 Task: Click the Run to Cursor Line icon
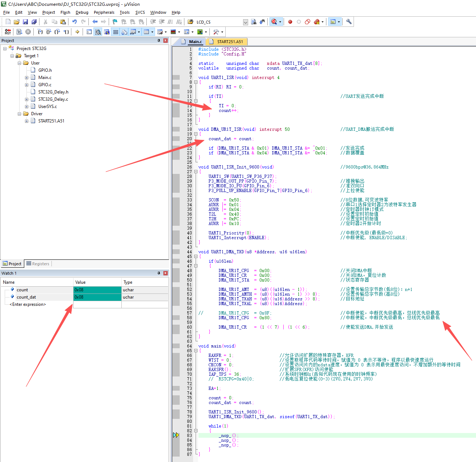66,32
